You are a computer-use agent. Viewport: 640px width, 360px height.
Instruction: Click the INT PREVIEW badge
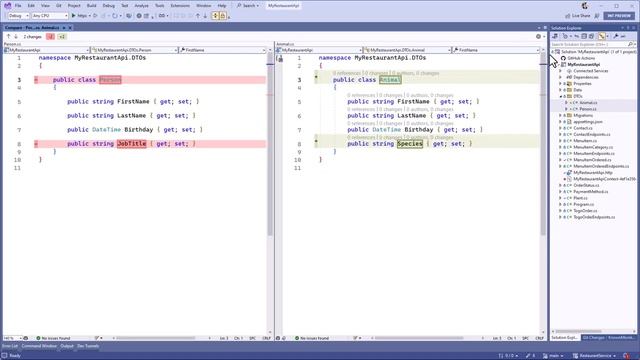(x=619, y=16)
